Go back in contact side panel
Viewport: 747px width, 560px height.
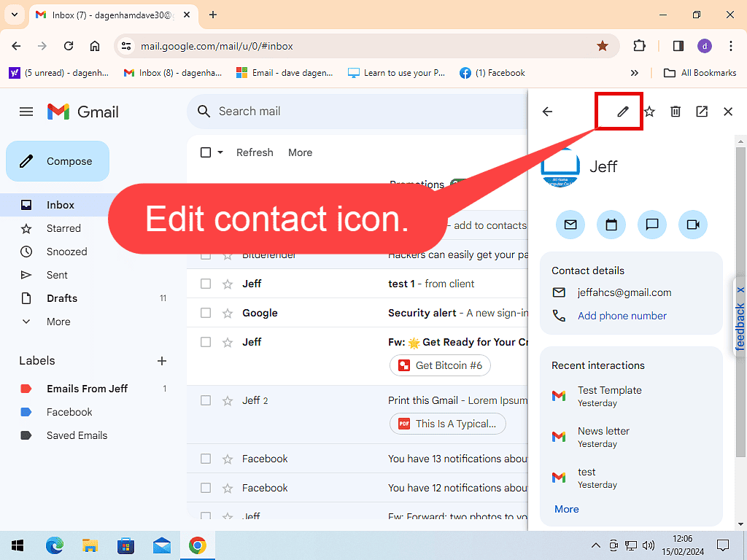click(547, 112)
